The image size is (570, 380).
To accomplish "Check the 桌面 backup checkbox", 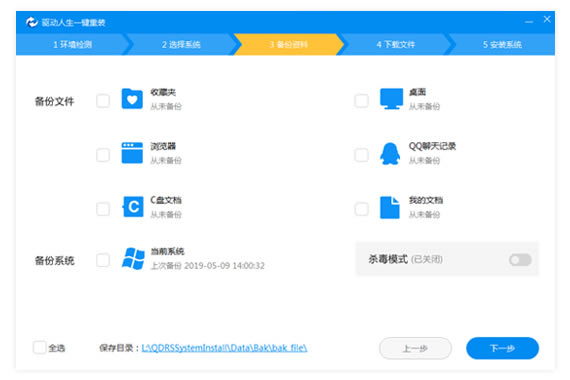I will pyautogui.click(x=362, y=101).
